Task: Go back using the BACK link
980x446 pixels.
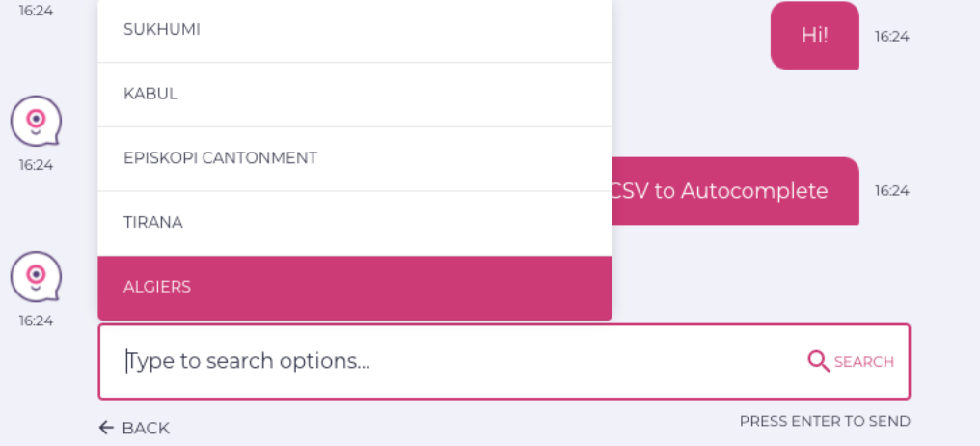Action: click(145, 428)
